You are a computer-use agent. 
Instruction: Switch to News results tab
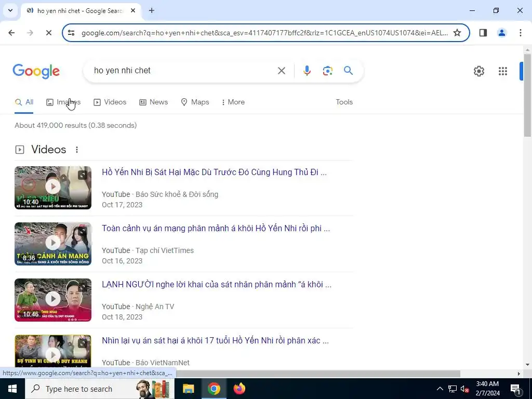(153, 102)
